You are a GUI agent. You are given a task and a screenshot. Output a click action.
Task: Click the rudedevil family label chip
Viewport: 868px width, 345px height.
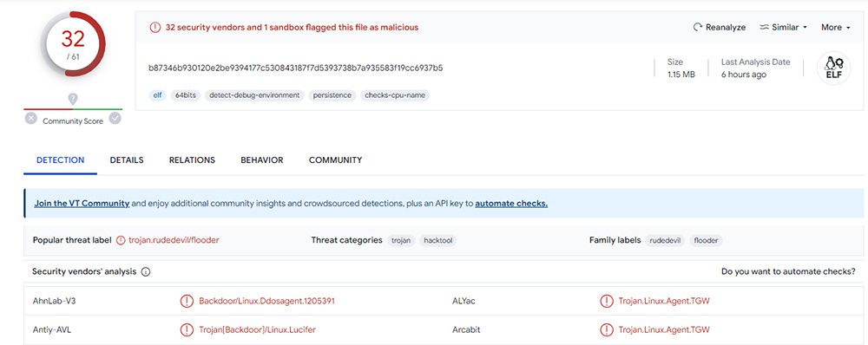pyautogui.click(x=666, y=240)
